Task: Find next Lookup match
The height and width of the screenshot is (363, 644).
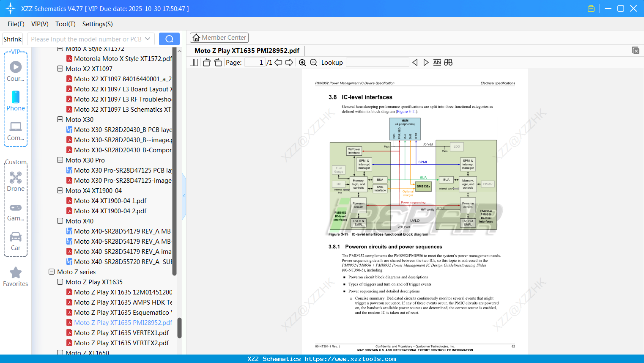Action: [x=426, y=63]
